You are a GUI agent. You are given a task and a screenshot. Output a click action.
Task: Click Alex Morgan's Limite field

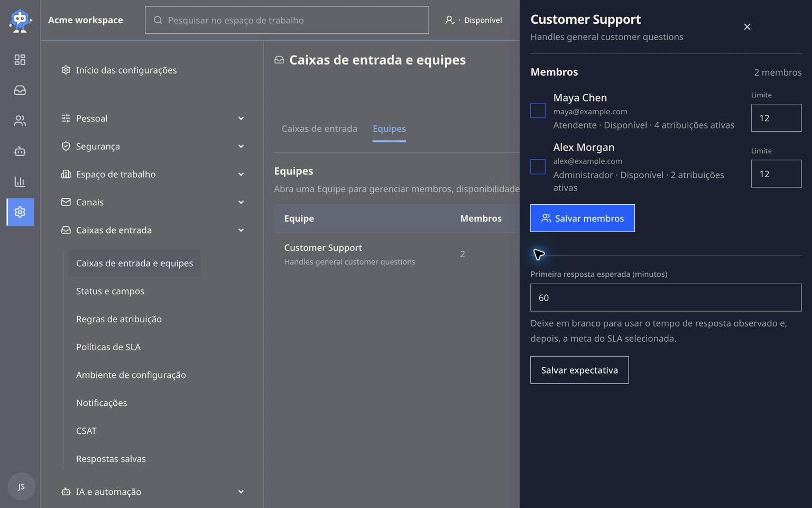(x=776, y=174)
